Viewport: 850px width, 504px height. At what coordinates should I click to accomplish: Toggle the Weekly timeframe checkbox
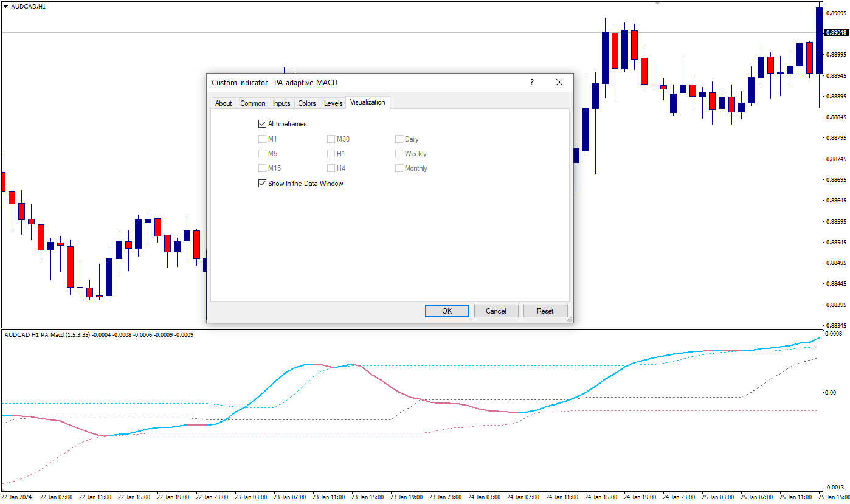point(399,154)
